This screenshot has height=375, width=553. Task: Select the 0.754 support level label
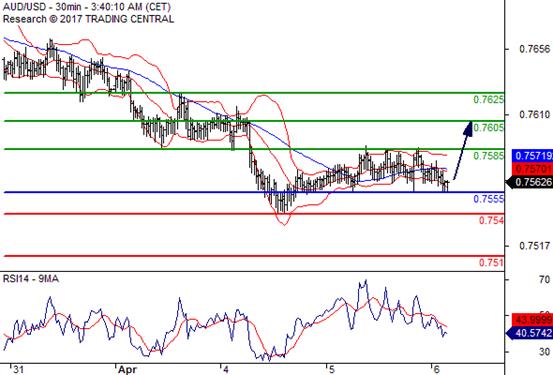pyautogui.click(x=491, y=220)
